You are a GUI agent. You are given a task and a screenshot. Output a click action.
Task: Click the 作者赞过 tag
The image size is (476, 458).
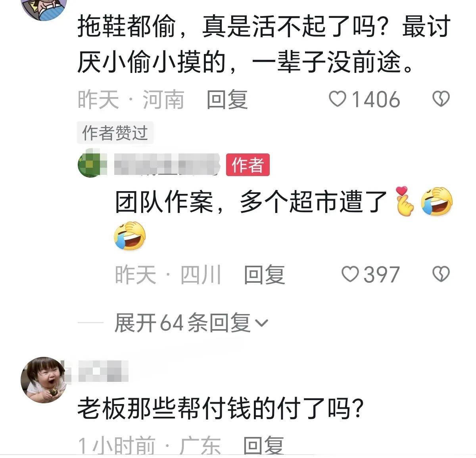point(115,133)
